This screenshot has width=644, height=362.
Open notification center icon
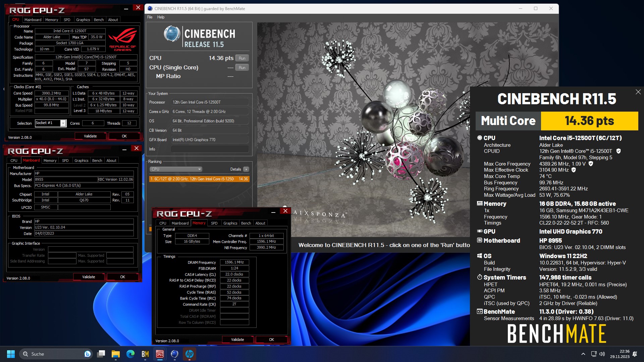pyautogui.click(x=635, y=354)
